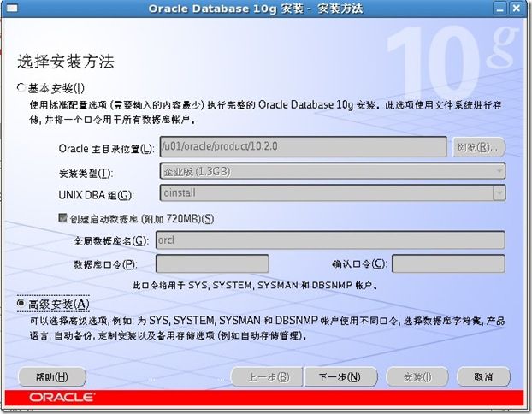Click the 数据库口令(P) password field
This screenshot has width=532, height=414.
(212, 263)
